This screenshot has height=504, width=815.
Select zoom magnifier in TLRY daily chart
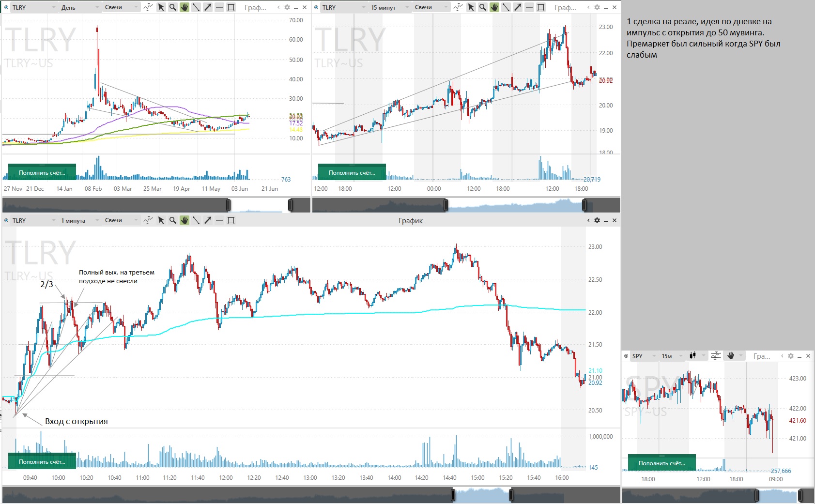(173, 7)
